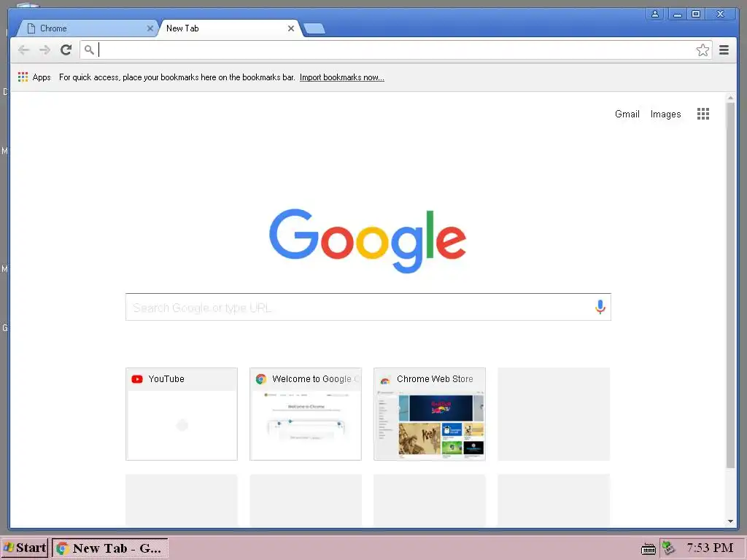
Task: Open the Chrome hamburger menu
Action: tap(724, 50)
